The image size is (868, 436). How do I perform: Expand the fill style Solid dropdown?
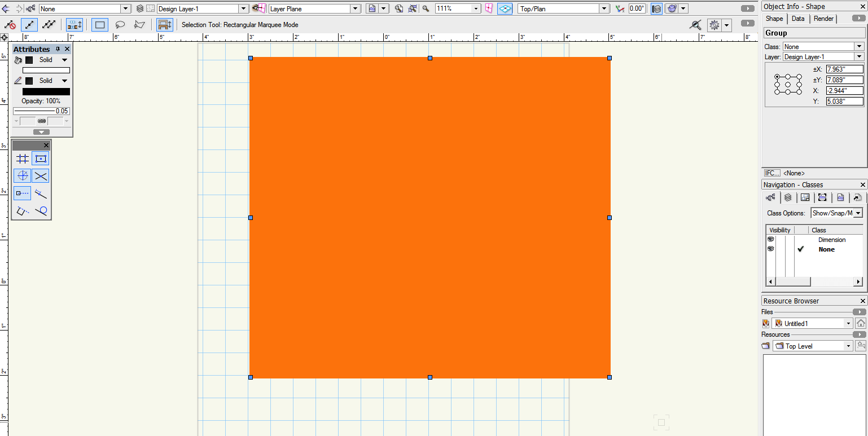[x=64, y=60]
